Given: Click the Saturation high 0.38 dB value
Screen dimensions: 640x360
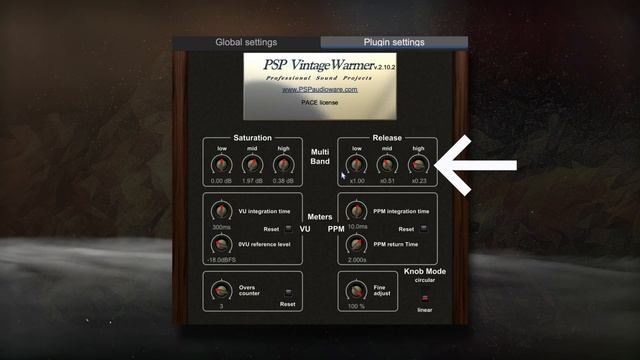Looking at the screenshot, I should (283, 181).
